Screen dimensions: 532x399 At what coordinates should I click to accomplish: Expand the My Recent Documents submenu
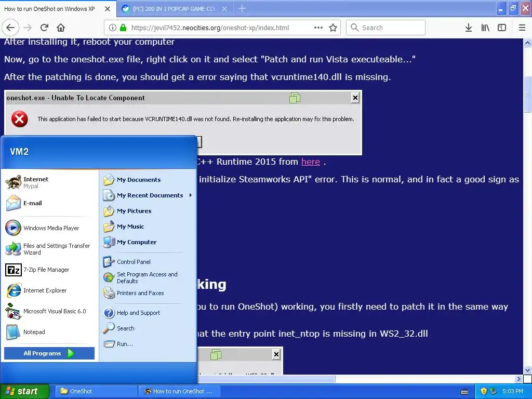148,195
